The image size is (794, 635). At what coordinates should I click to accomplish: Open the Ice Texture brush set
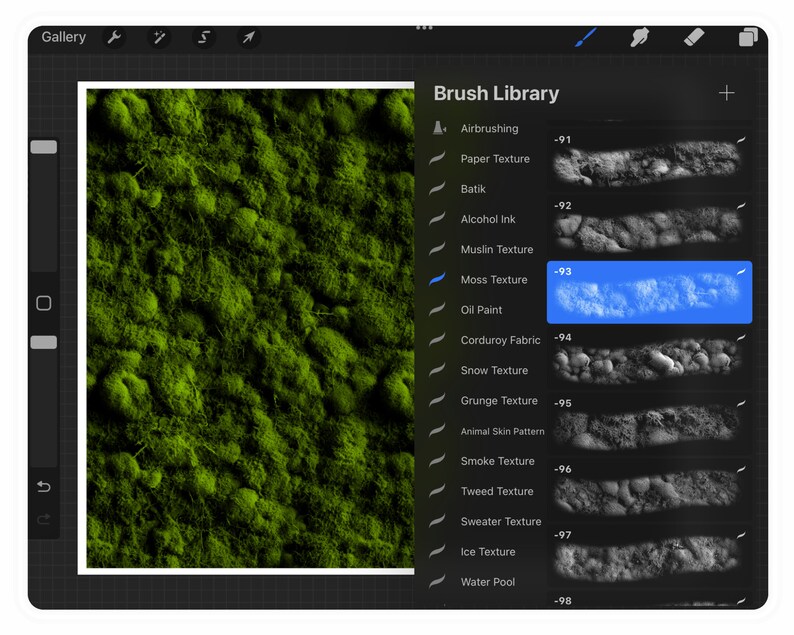pos(486,552)
